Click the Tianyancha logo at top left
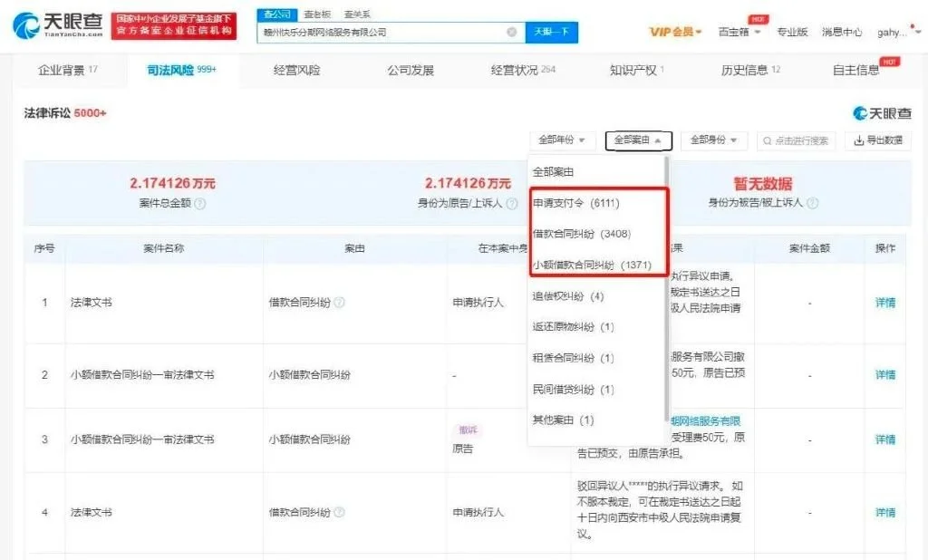 (x=56, y=26)
